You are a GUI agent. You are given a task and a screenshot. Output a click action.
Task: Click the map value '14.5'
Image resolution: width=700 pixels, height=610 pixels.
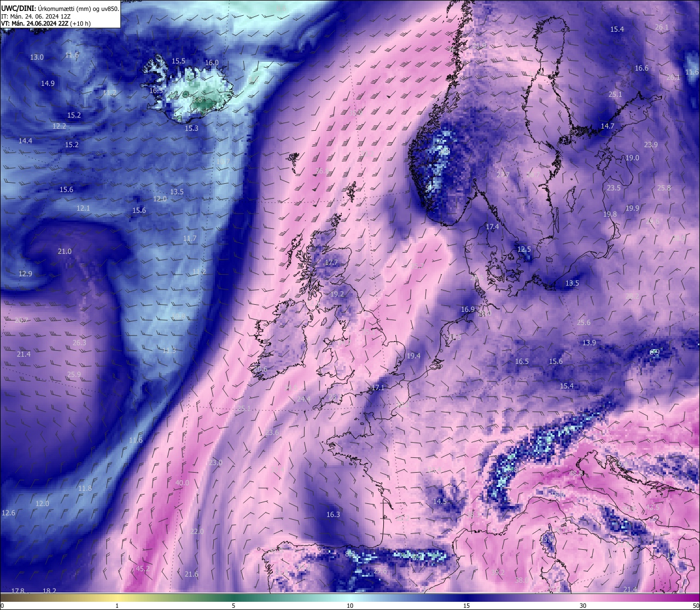[x=440, y=501]
